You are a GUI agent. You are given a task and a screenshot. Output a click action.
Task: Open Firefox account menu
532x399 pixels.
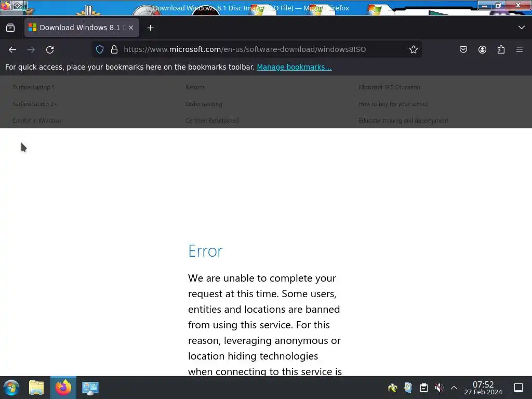(x=482, y=49)
